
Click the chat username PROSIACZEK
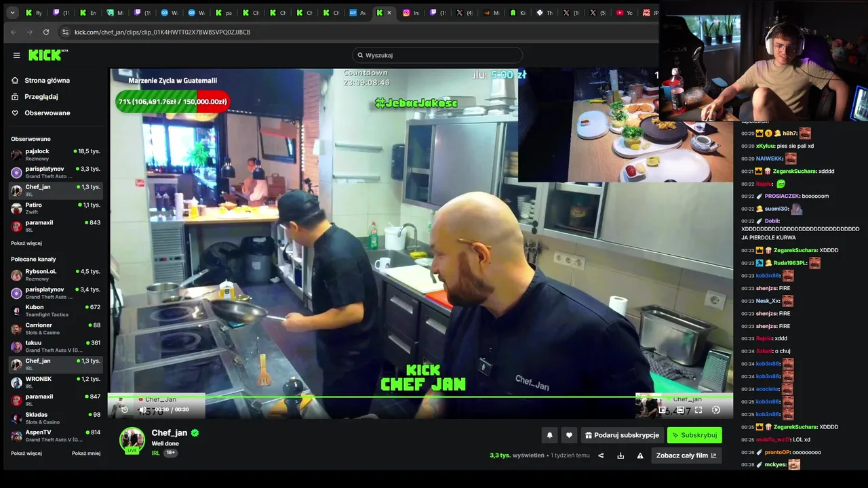click(781, 196)
